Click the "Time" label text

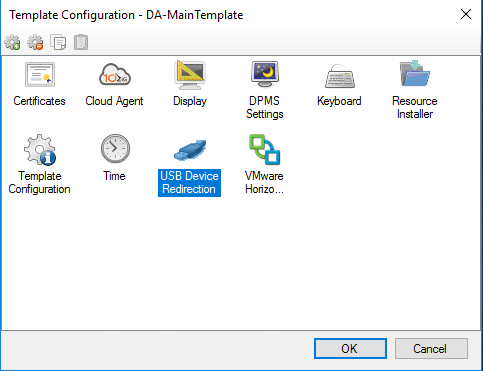tap(114, 176)
